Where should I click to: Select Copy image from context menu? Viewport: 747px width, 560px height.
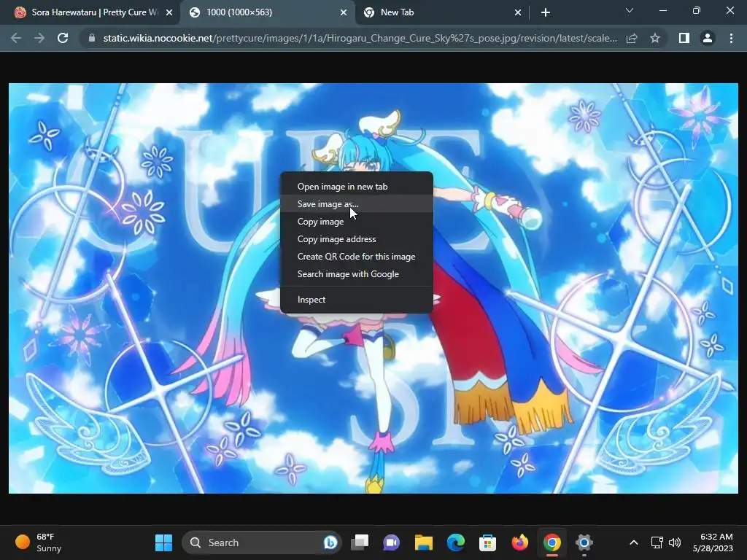click(356, 222)
